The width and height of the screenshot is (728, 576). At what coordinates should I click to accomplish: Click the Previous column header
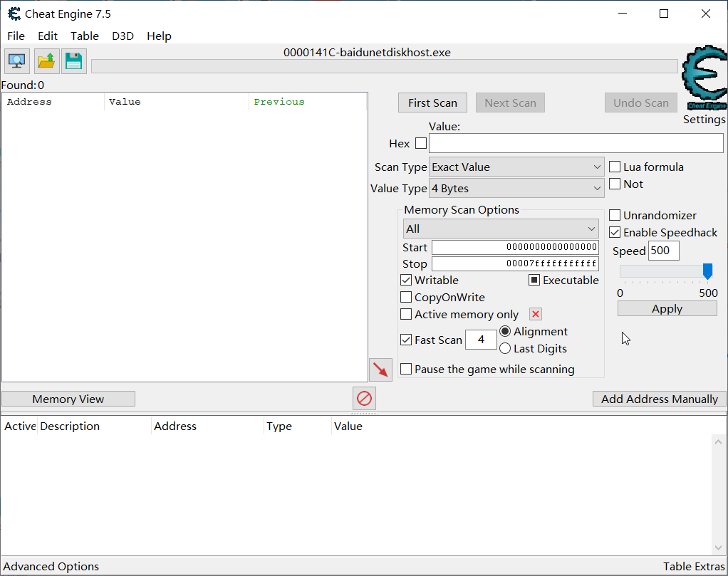308,102
